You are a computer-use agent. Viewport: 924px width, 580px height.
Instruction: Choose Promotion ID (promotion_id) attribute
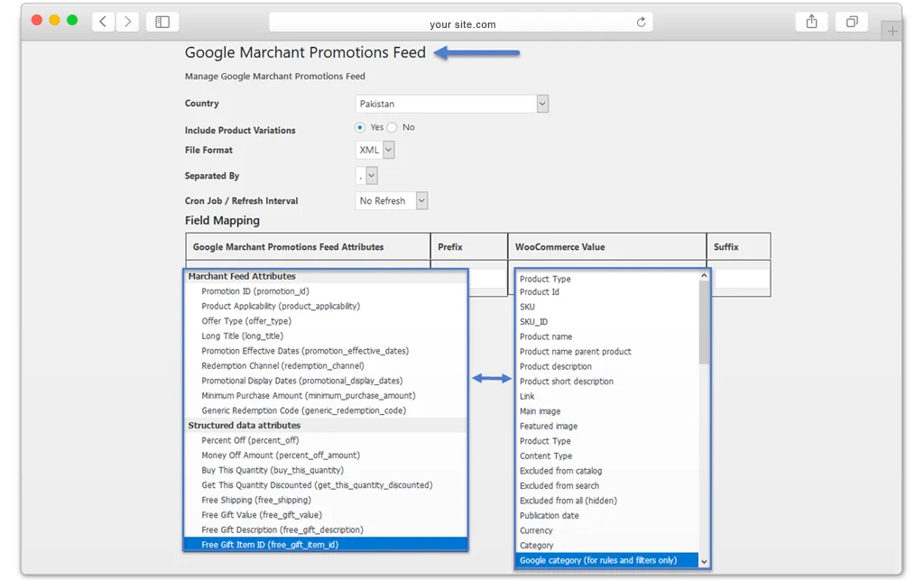click(x=326, y=290)
